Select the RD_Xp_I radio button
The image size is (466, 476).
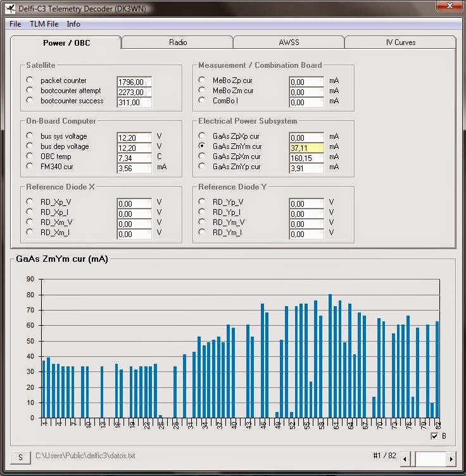30,212
